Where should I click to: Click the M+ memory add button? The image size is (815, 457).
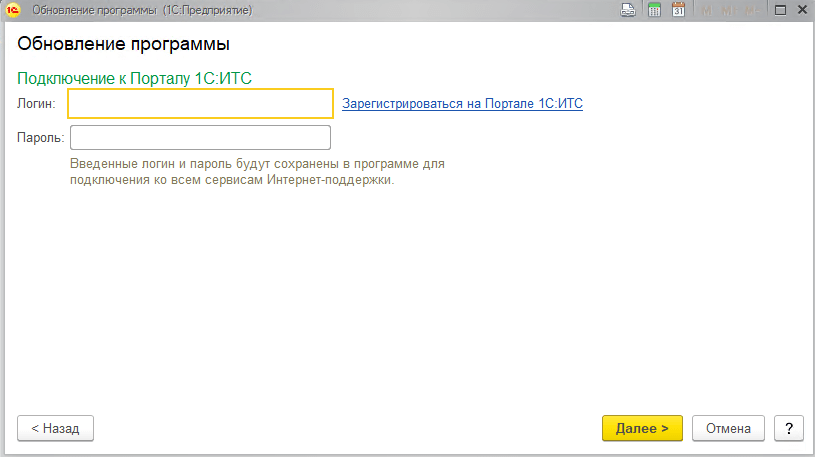(729, 10)
